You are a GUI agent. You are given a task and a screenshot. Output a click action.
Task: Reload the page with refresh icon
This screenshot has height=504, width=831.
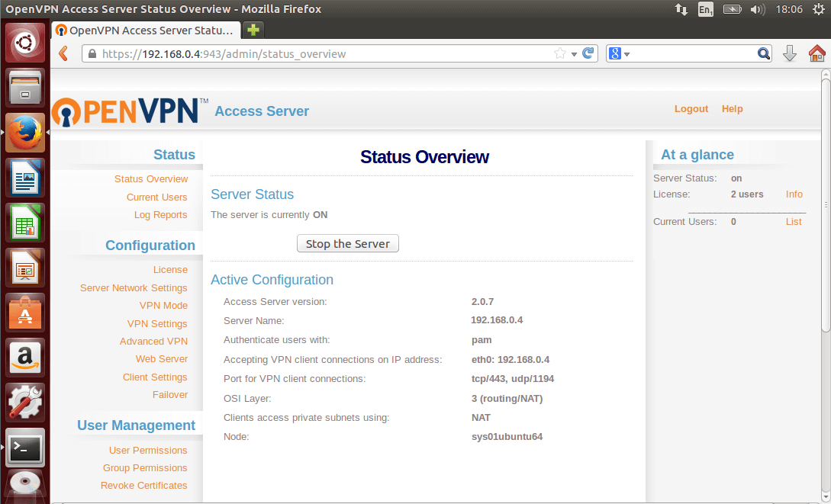tap(588, 53)
